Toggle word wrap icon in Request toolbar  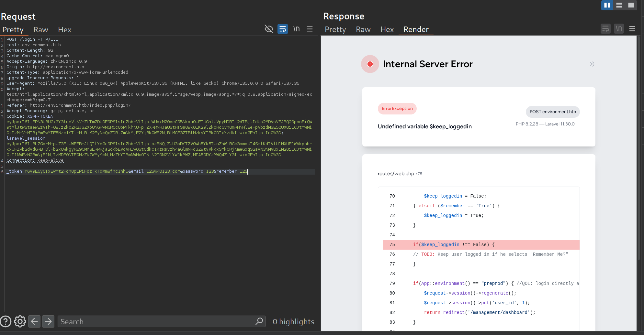coord(283,29)
